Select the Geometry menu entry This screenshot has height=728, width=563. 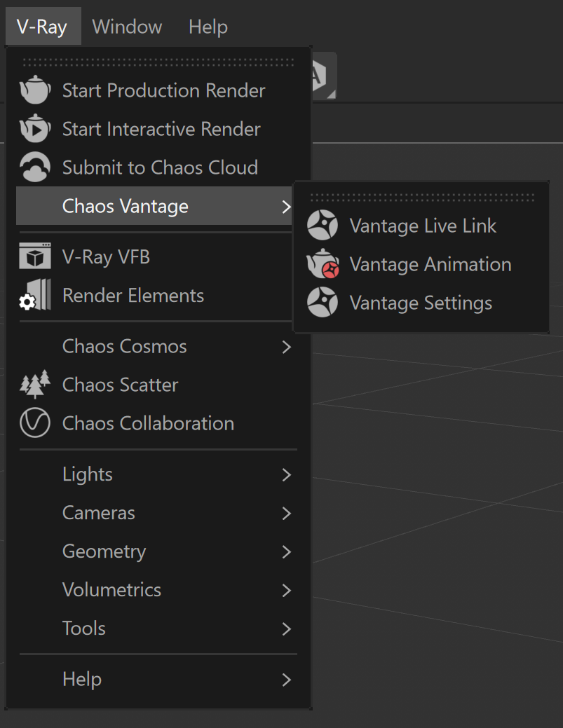[156, 551]
